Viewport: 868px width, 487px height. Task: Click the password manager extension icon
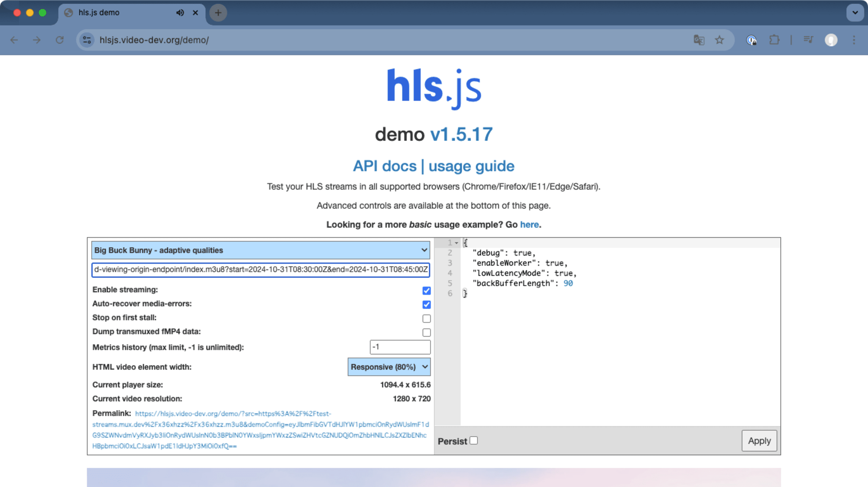pyautogui.click(x=751, y=40)
